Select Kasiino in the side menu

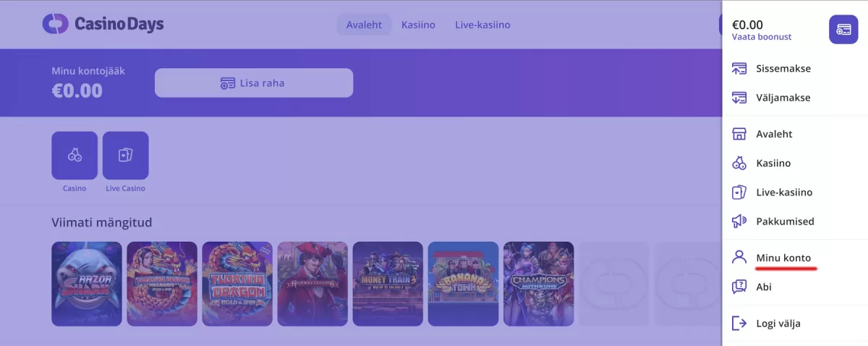click(773, 164)
